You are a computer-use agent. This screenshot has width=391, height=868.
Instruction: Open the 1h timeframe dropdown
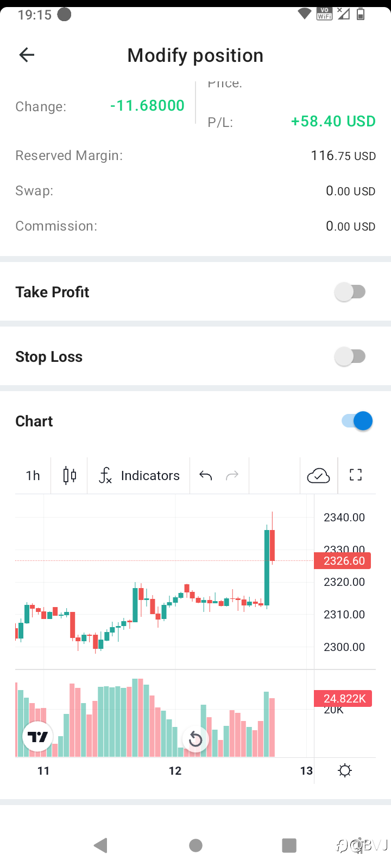33,476
